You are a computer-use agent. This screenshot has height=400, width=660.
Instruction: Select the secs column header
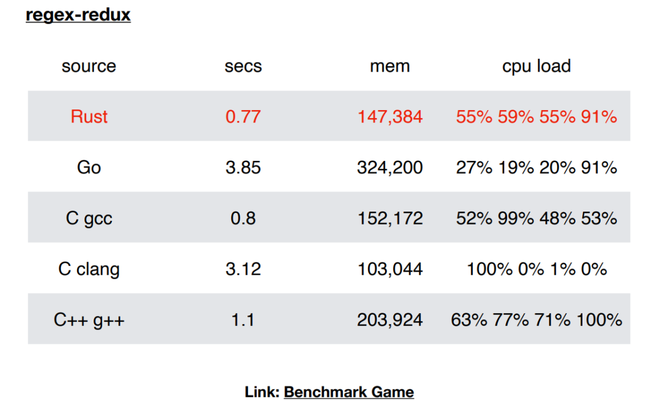(x=243, y=66)
